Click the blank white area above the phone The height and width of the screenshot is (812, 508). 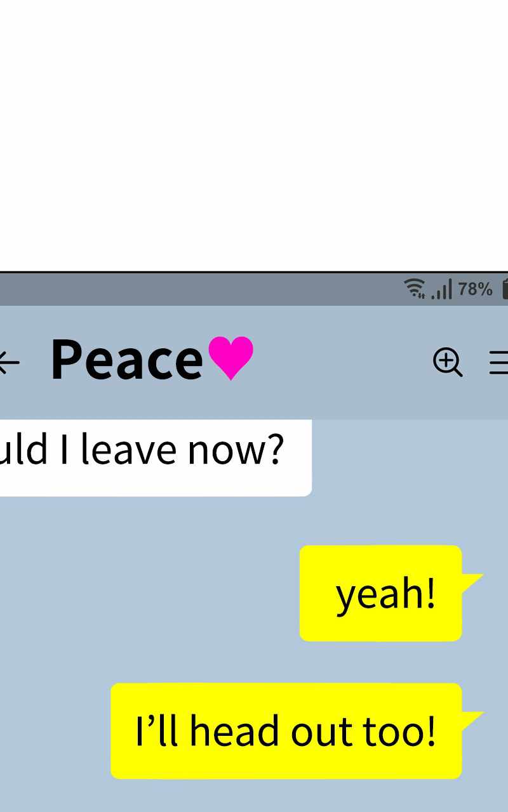254,135
